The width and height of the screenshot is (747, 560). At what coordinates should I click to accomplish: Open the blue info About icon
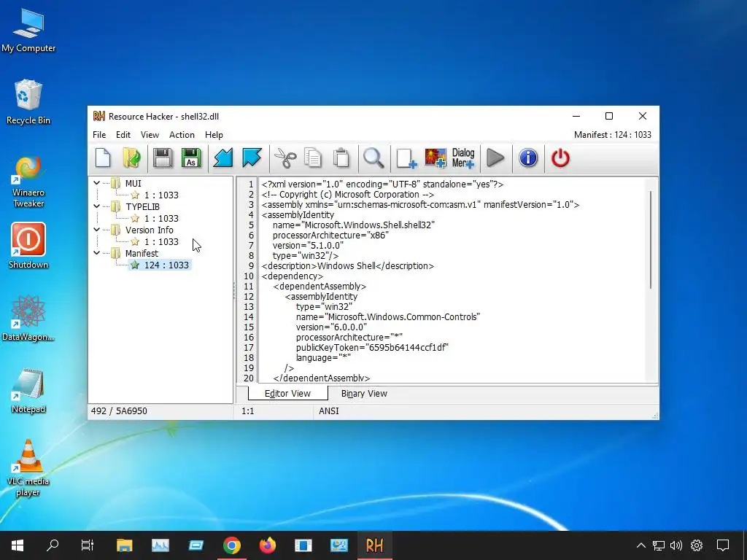pyautogui.click(x=528, y=158)
